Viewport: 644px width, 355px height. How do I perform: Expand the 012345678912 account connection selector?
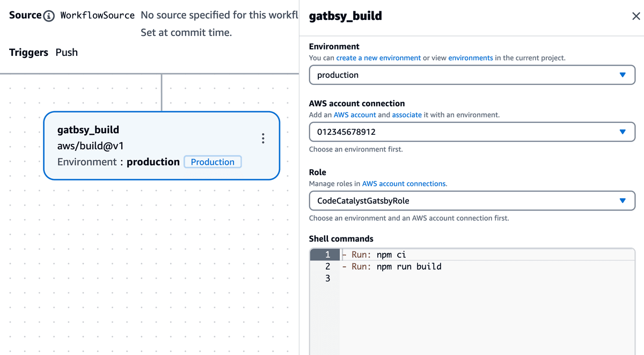pos(472,132)
